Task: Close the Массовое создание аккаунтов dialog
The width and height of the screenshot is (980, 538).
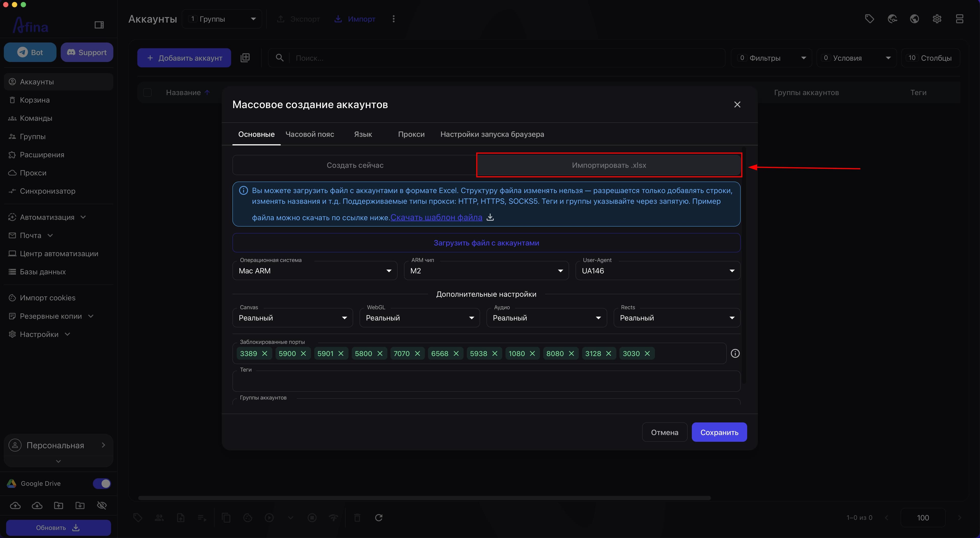Action: tap(737, 105)
